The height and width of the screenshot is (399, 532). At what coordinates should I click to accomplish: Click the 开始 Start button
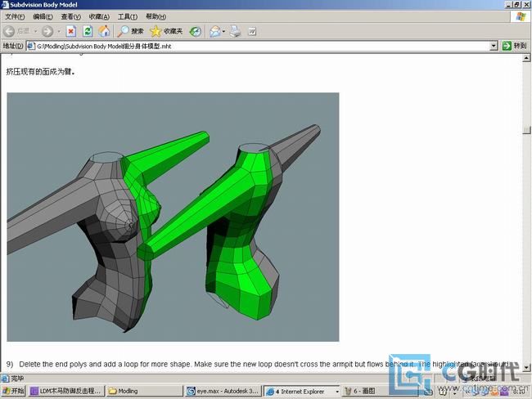(x=13, y=391)
